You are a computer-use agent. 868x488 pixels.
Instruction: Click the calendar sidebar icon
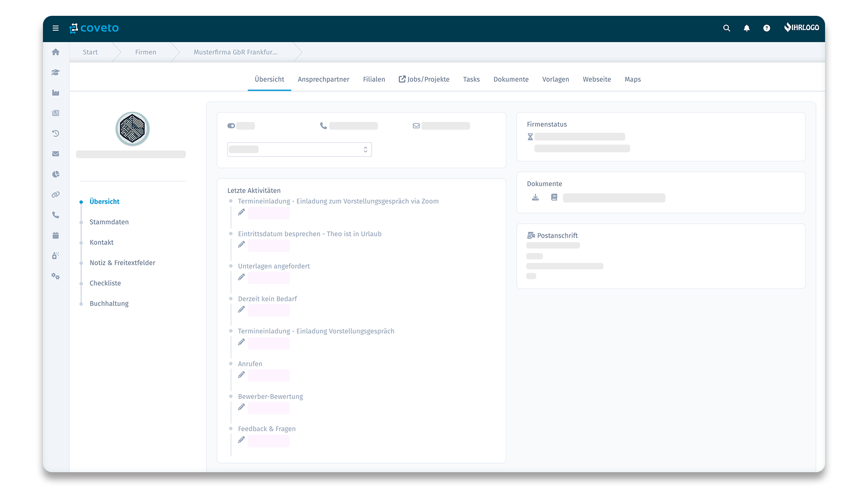pyautogui.click(x=56, y=235)
